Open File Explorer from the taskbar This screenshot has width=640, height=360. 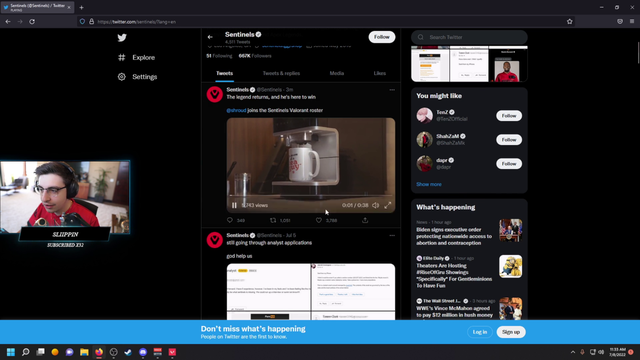pyautogui.click(x=84, y=352)
